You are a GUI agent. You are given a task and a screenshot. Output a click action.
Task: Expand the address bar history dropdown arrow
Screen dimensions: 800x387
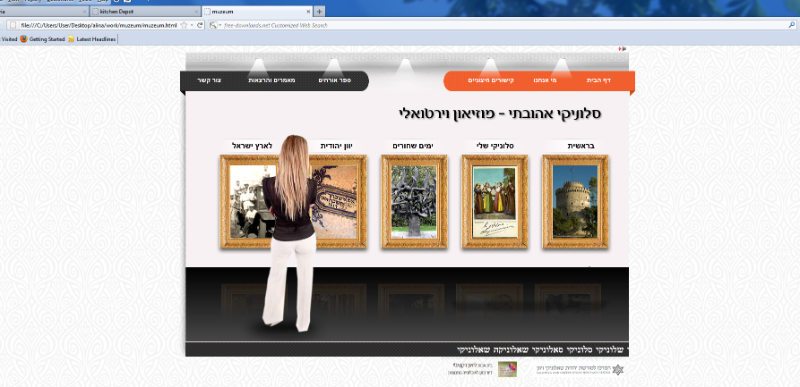(192, 25)
